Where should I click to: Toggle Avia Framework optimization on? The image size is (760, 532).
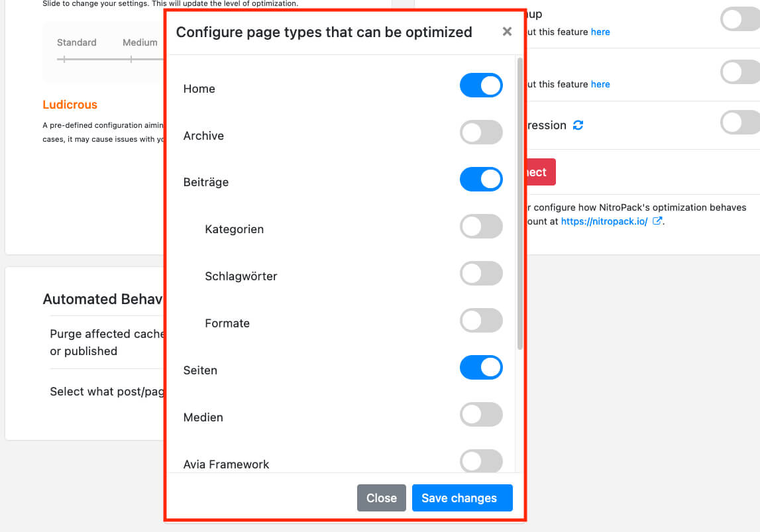tap(481, 461)
